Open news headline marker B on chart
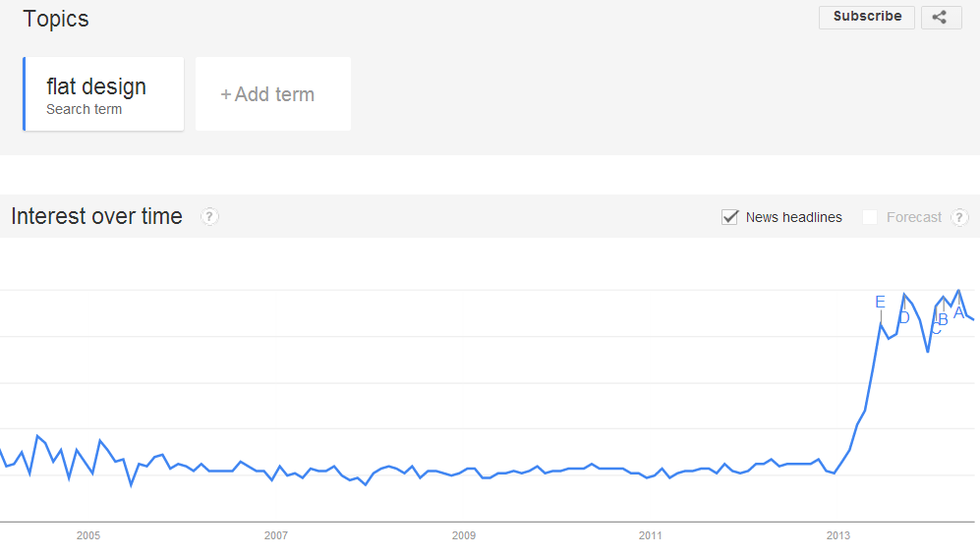Image resolution: width=980 pixels, height=556 pixels. point(944,318)
